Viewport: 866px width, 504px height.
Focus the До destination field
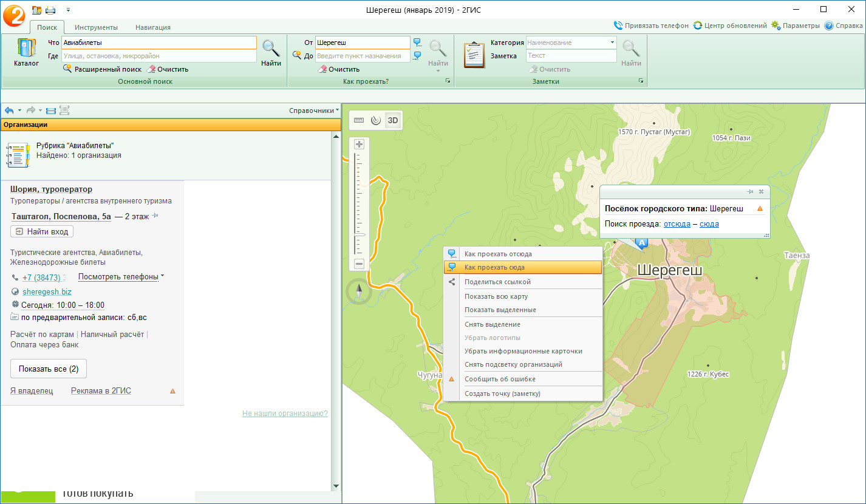tap(363, 56)
